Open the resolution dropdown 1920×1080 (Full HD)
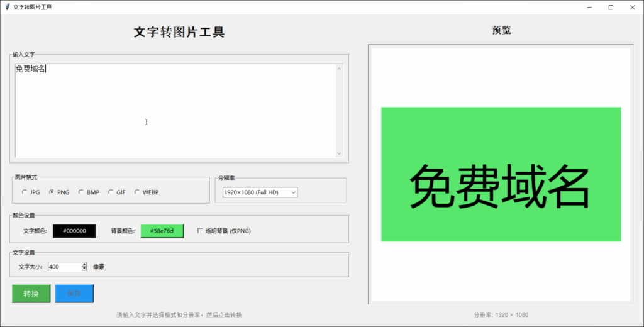 (x=260, y=192)
